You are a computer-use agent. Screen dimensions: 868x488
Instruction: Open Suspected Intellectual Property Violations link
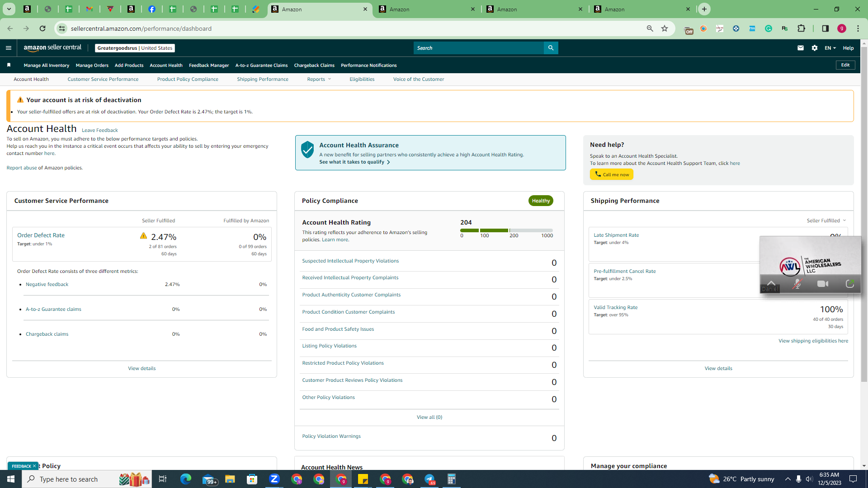coord(350,261)
